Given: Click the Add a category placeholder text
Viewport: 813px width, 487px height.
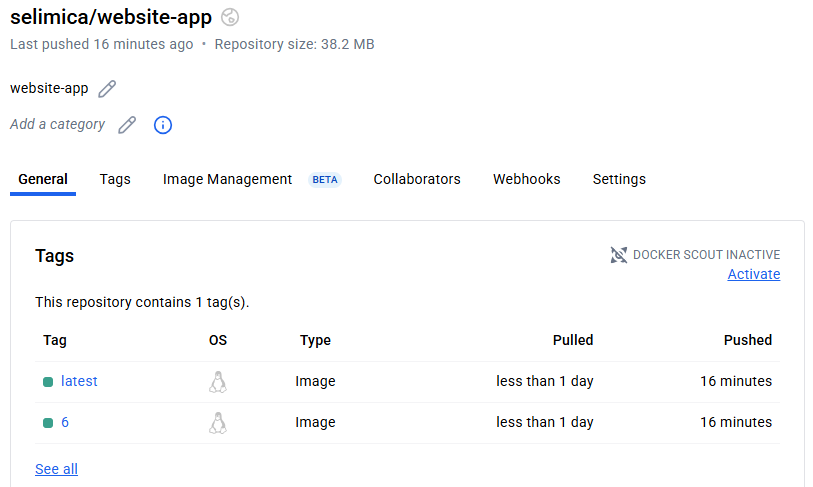Looking at the screenshot, I should (57, 125).
